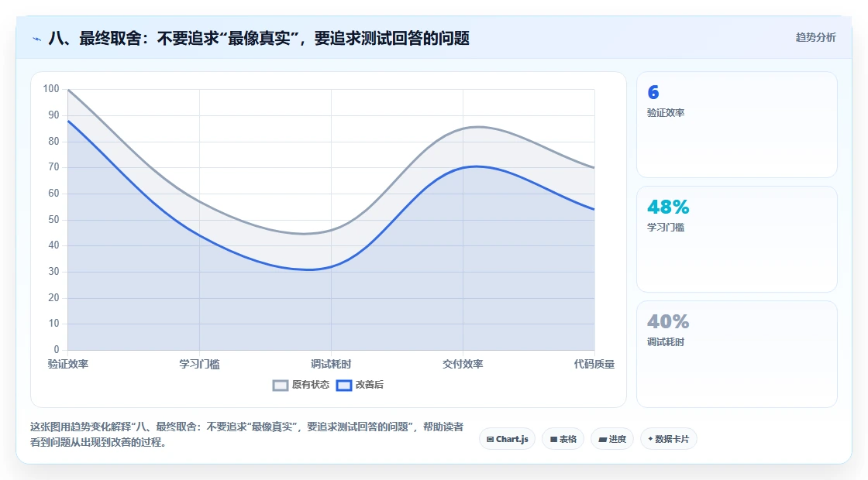Click the 验证效率 x-axis label

click(68, 364)
